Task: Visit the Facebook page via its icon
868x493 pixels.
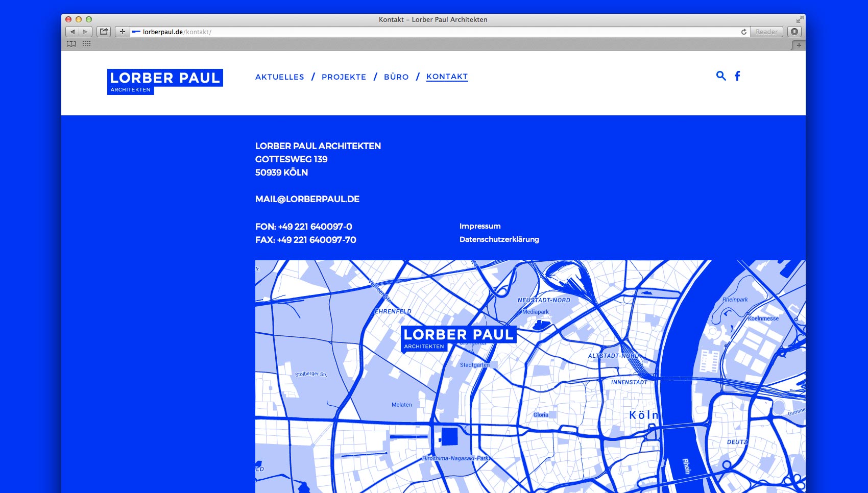Action: 737,76
